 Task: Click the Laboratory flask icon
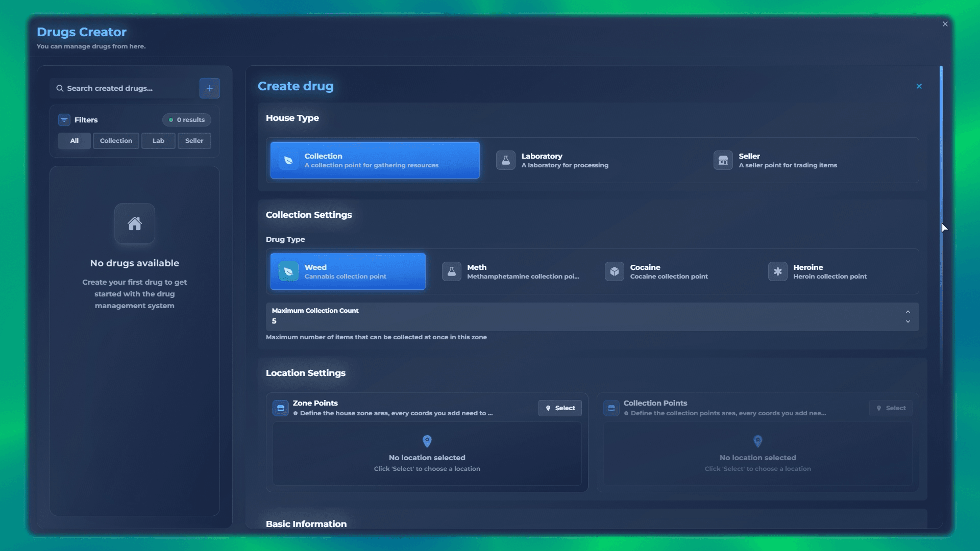click(x=505, y=160)
